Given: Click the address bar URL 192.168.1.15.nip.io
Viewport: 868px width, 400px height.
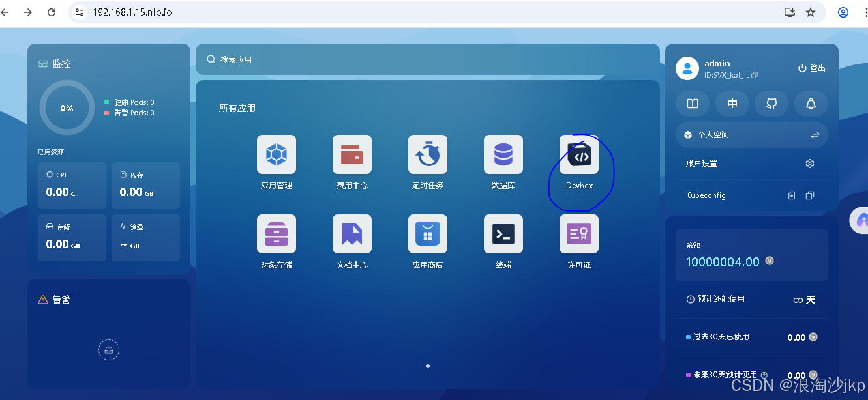Looking at the screenshot, I should click(x=132, y=12).
